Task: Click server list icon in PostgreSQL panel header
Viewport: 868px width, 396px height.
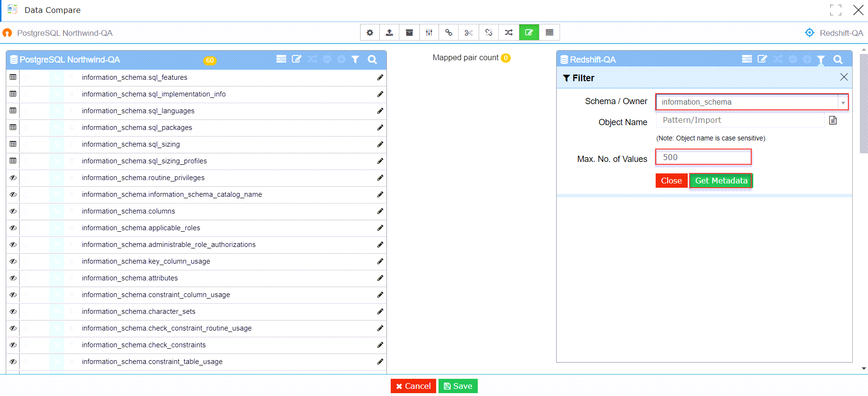Action: point(281,59)
